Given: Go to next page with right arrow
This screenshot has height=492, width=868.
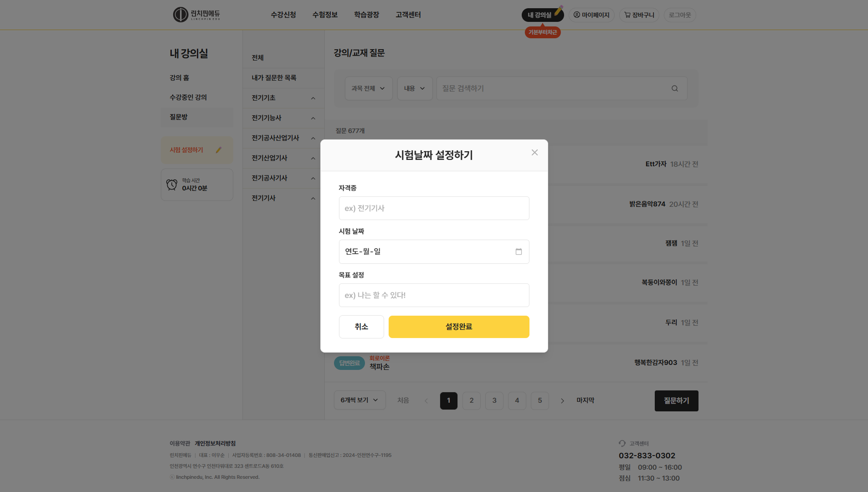Looking at the screenshot, I should point(562,401).
